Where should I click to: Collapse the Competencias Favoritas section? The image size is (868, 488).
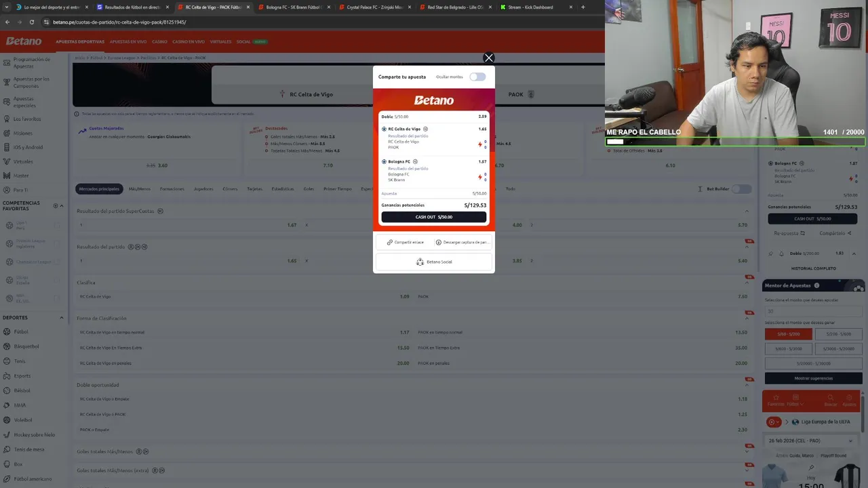tap(62, 205)
